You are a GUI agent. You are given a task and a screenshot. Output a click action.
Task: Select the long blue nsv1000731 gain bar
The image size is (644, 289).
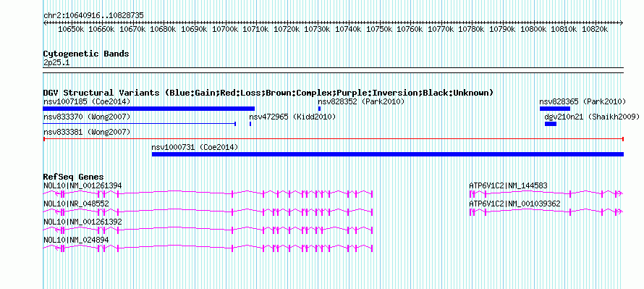click(x=388, y=154)
